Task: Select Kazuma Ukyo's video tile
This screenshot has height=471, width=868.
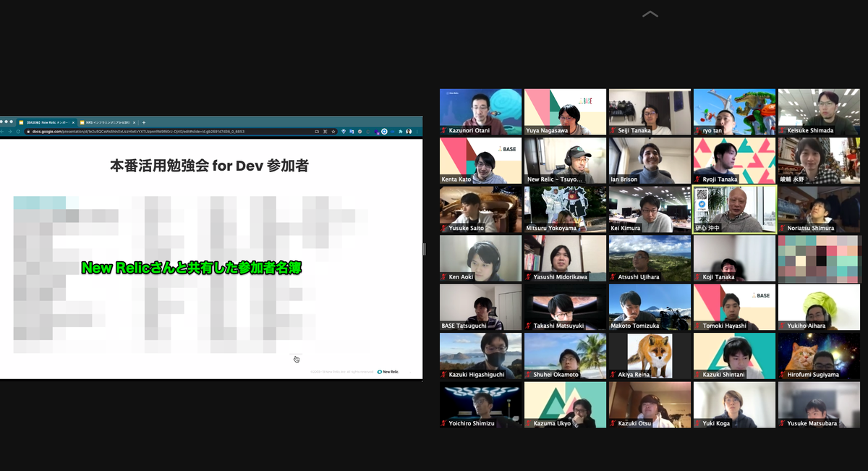Action: click(565, 404)
